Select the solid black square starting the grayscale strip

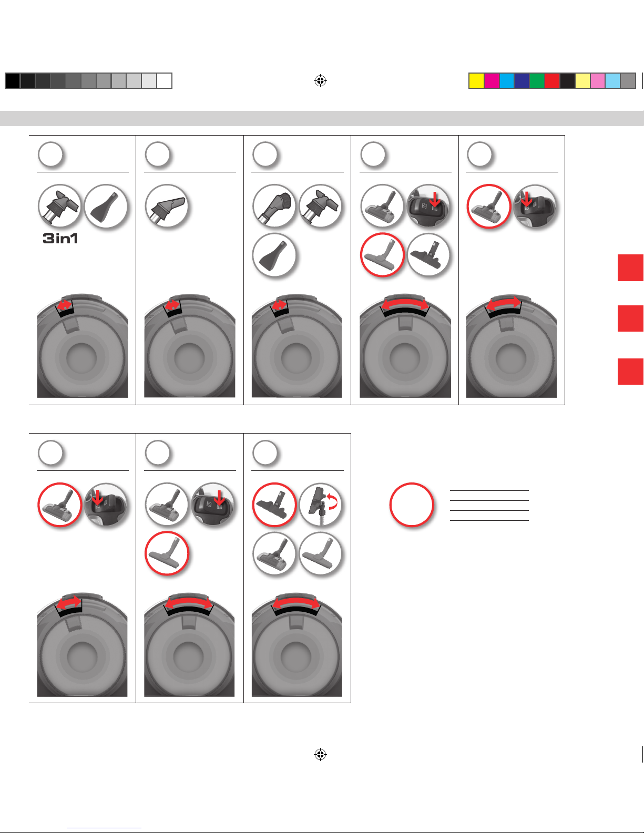(x=13, y=80)
